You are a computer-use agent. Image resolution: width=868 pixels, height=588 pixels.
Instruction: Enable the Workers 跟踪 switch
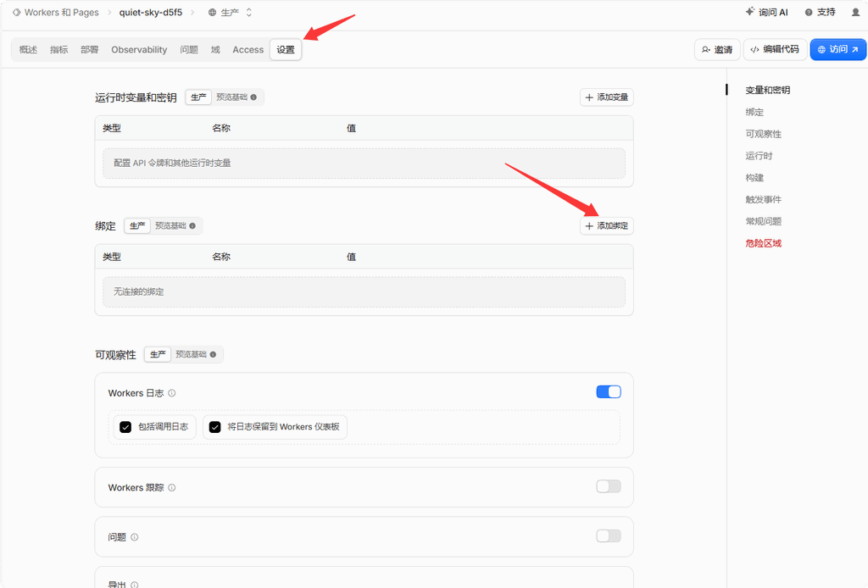[x=609, y=486]
